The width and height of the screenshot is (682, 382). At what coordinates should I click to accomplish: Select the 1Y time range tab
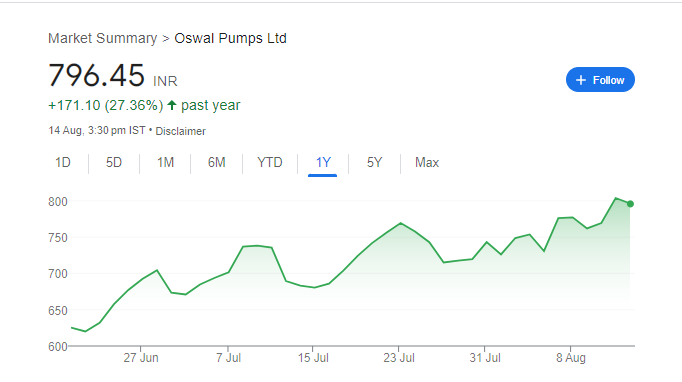(x=323, y=162)
